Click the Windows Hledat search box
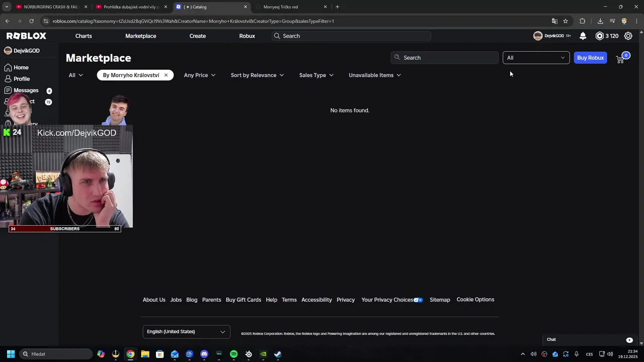Image resolution: width=644 pixels, height=362 pixels. click(x=56, y=354)
